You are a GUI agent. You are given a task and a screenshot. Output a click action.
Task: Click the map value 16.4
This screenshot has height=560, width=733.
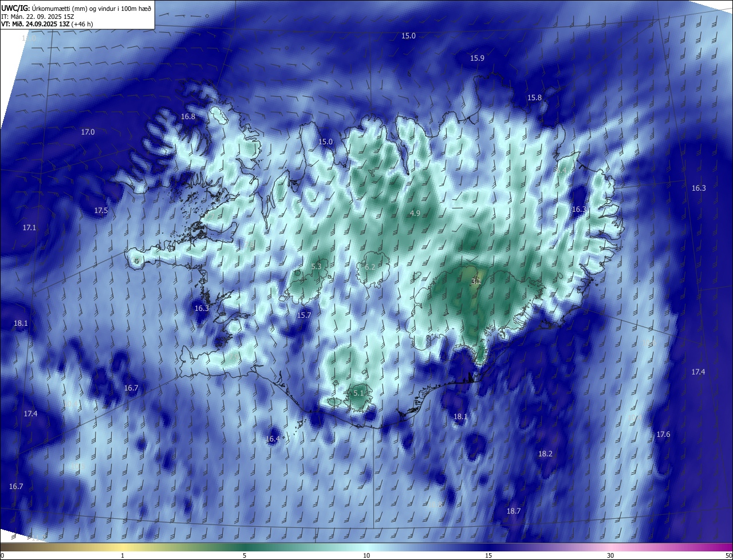click(273, 439)
